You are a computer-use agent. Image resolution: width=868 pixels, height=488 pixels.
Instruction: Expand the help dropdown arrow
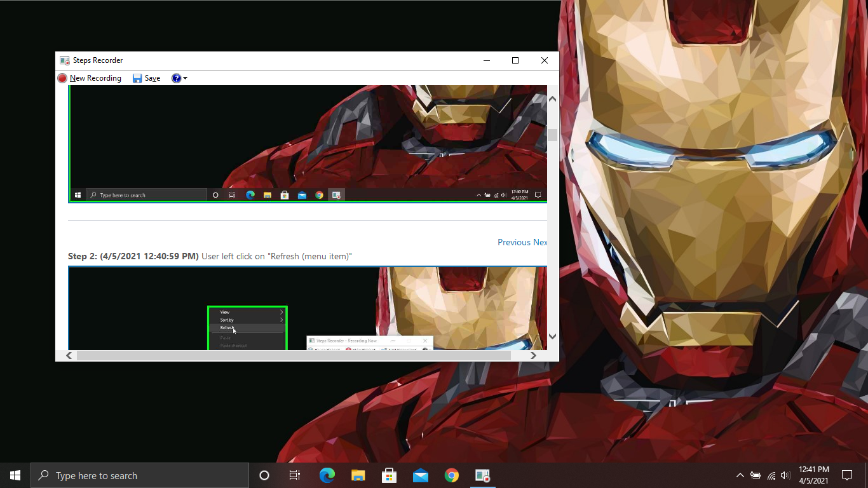[x=185, y=78]
